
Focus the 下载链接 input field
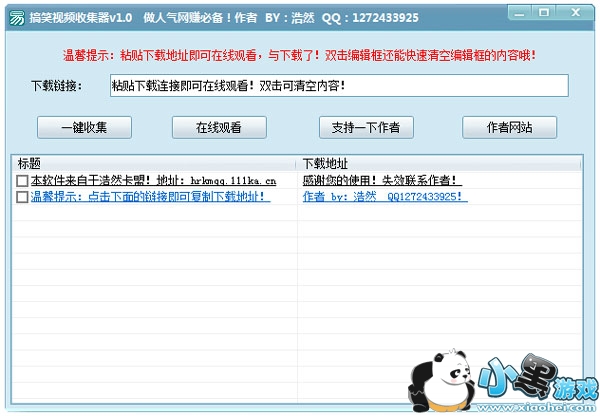coord(339,85)
